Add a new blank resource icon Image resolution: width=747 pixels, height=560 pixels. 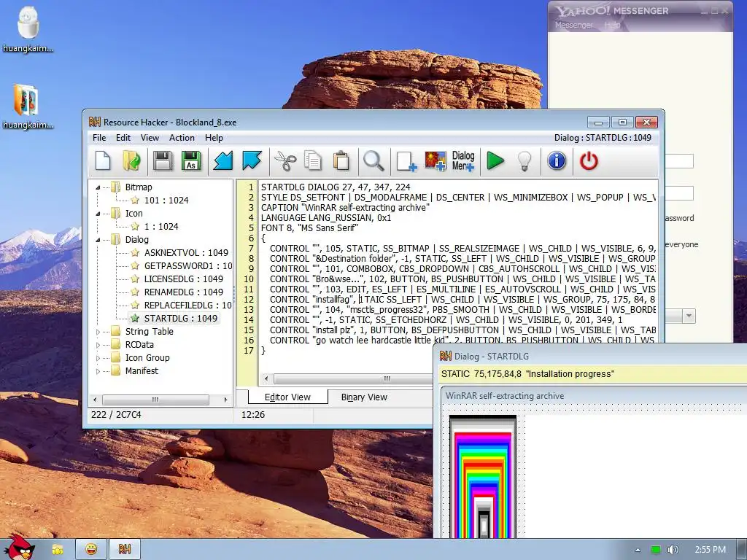coord(406,161)
